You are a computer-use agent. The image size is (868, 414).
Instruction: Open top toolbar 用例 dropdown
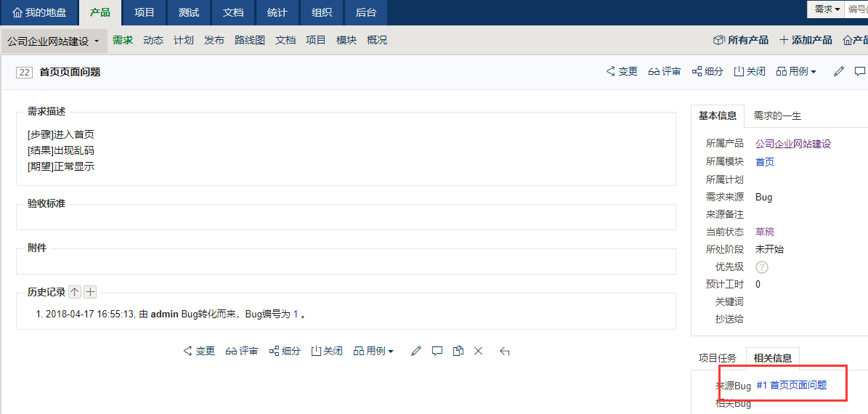point(796,71)
